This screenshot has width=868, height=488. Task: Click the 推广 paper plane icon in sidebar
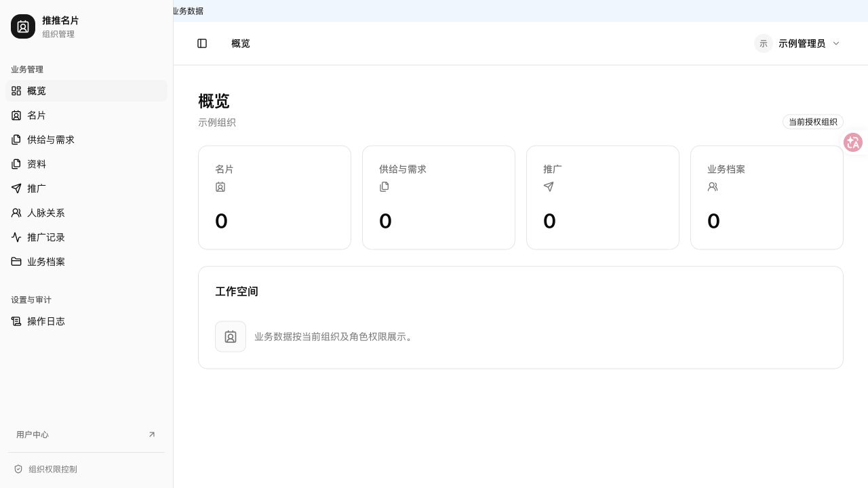pyautogui.click(x=16, y=188)
